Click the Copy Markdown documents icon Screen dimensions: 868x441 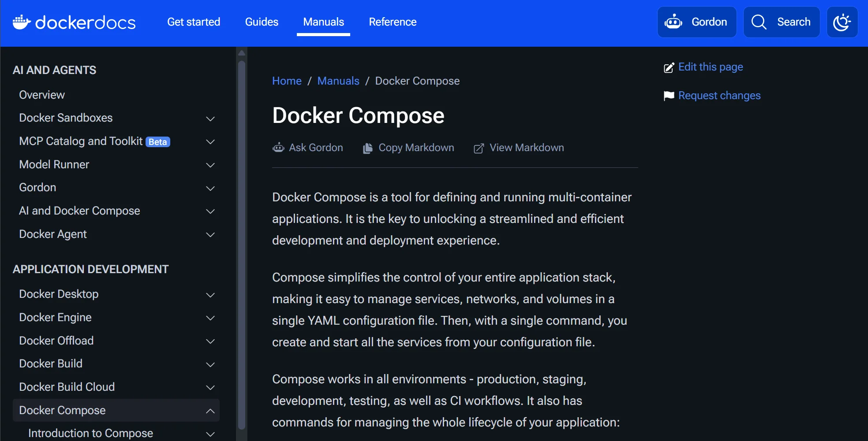pos(367,148)
